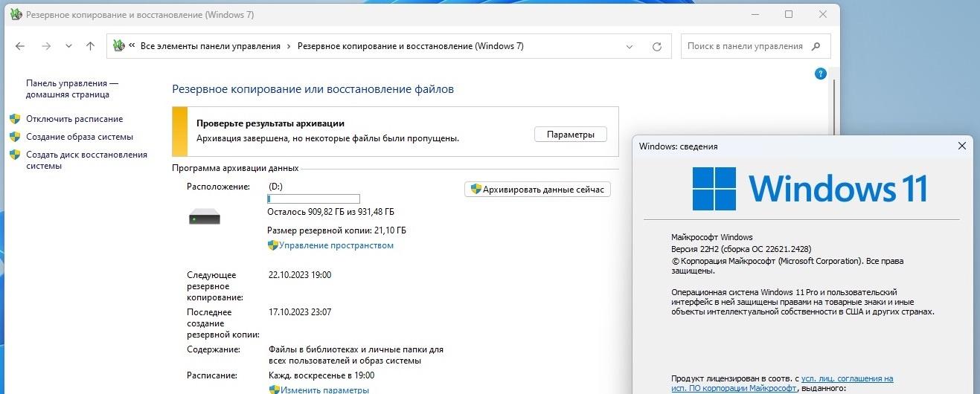Screen dimensions: 980x394
Task: Click shield icon on Изменить параметры
Action: tap(274, 390)
